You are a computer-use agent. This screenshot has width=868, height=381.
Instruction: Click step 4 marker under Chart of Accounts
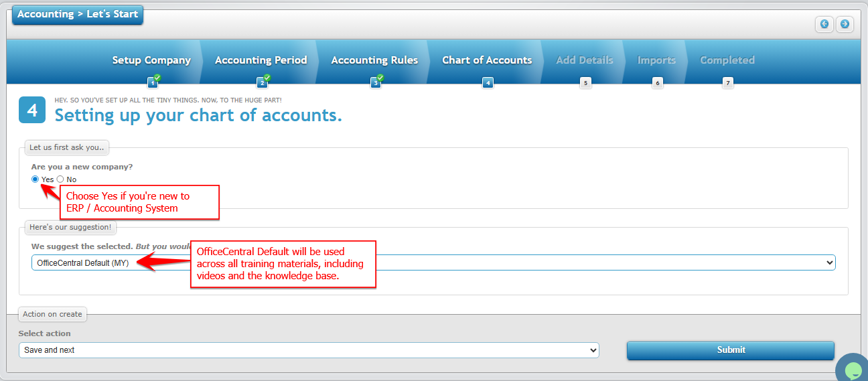[488, 83]
